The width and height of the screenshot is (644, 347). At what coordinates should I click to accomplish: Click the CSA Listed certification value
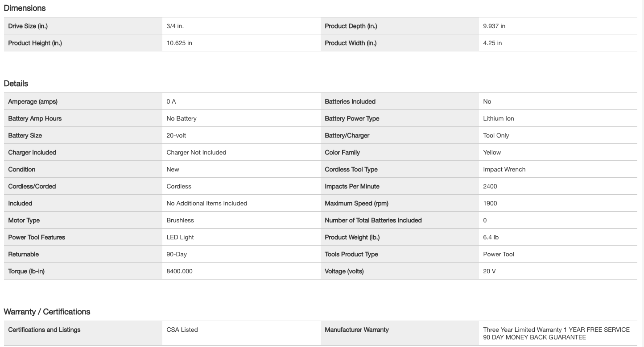[182, 330]
